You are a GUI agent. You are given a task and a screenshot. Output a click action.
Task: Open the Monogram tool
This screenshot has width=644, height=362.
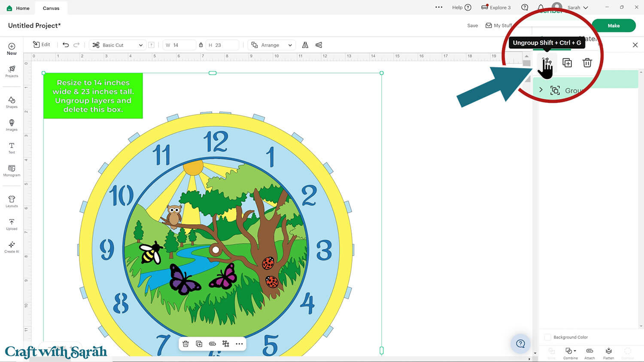[12, 171]
